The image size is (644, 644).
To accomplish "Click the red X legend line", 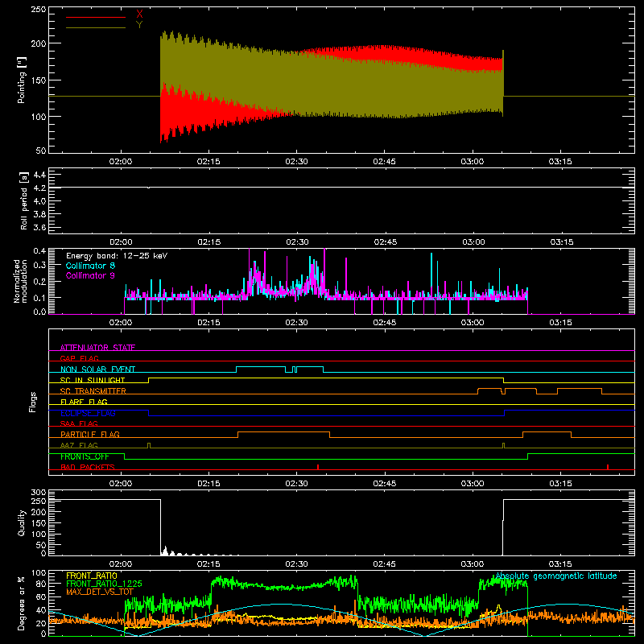I will click(x=96, y=17).
